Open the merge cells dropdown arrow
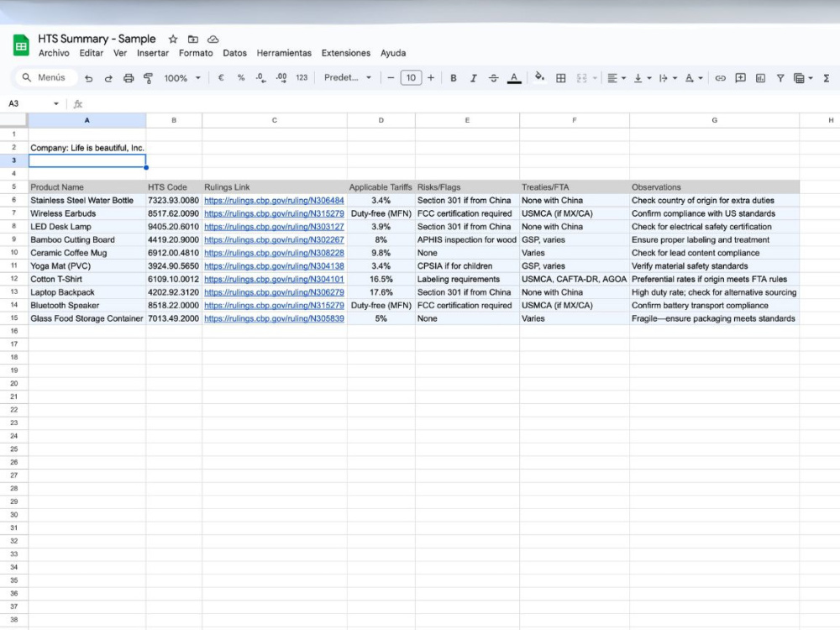Viewport: 840px width, 630px height. pyautogui.click(x=595, y=78)
